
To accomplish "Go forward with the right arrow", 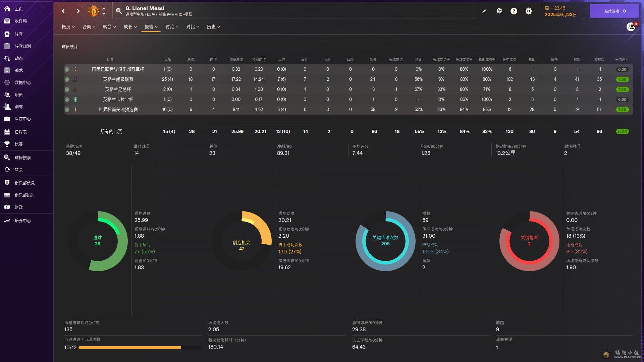I will tap(78, 11).
